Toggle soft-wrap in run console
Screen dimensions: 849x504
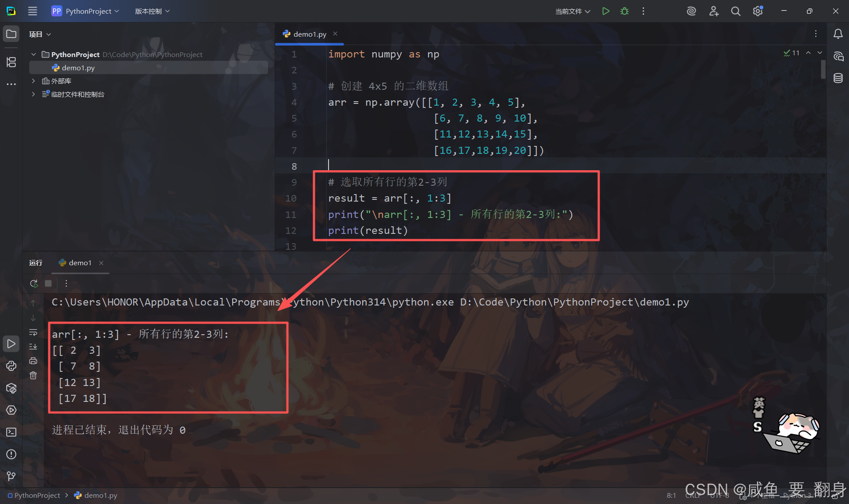33,332
